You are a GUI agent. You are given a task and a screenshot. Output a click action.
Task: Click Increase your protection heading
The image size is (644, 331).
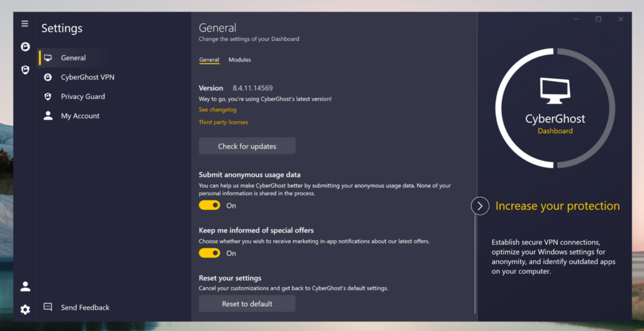click(557, 206)
